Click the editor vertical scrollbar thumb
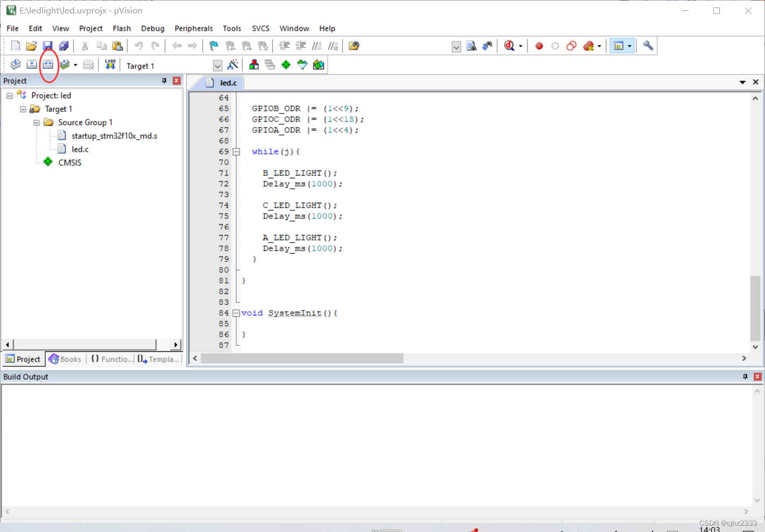Screen dimensions: 765x532 click(x=755, y=307)
